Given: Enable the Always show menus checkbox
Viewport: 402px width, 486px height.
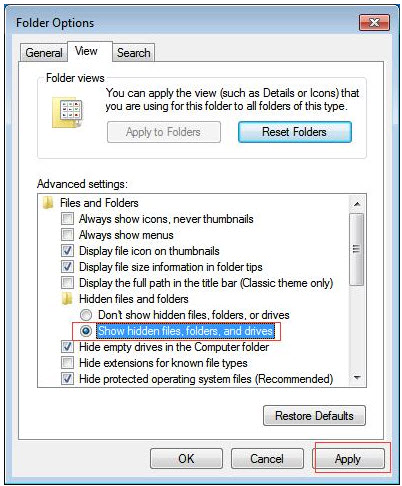Looking at the screenshot, I should pos(67,235).
